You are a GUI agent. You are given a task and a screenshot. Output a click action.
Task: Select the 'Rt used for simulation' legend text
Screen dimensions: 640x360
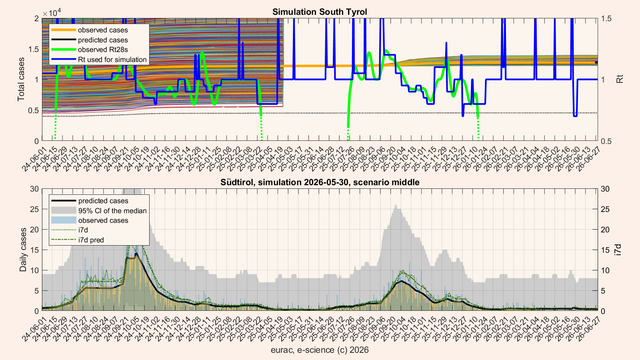(x=112, y=60)
